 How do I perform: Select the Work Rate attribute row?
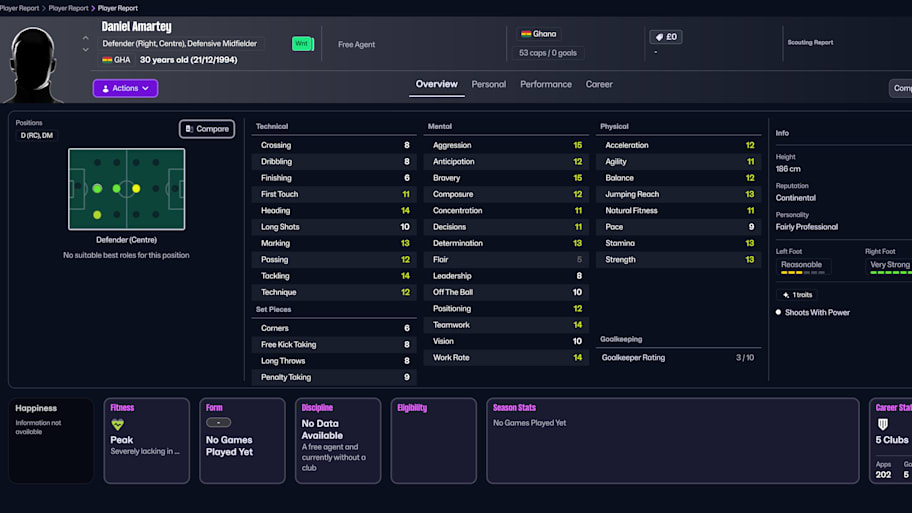tap(507, 358)
